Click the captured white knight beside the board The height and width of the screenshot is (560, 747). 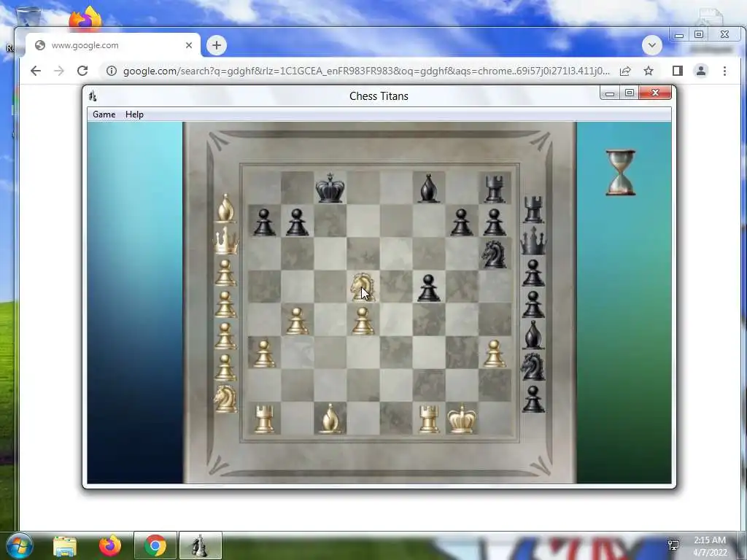(x=225, y=399)
